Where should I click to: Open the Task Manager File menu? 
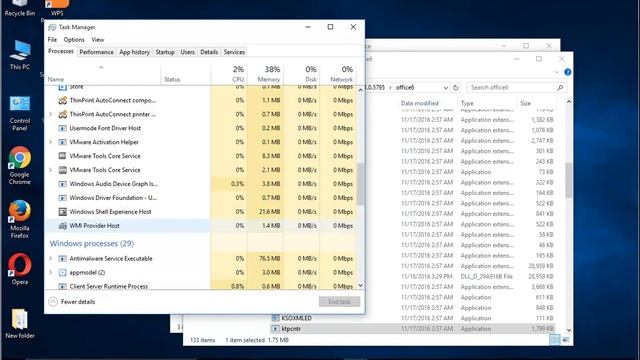(x=52, y=40)
